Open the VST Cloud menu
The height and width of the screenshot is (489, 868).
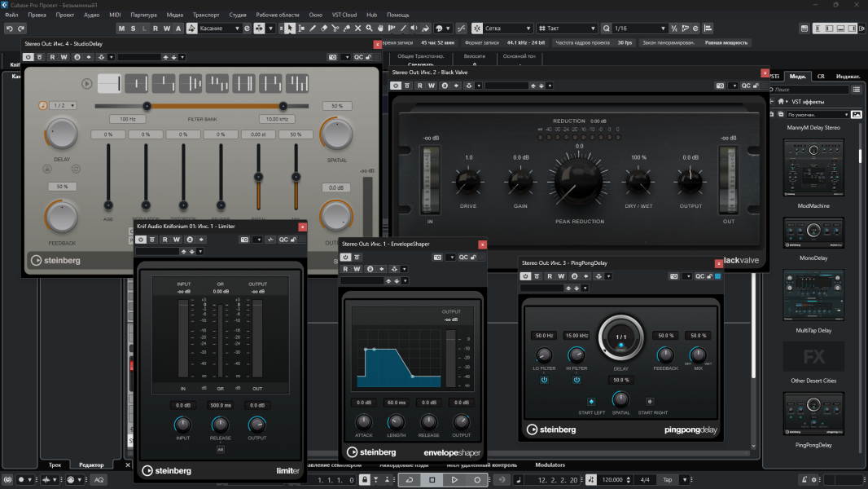pyautogui.click(x=344, y=15)
